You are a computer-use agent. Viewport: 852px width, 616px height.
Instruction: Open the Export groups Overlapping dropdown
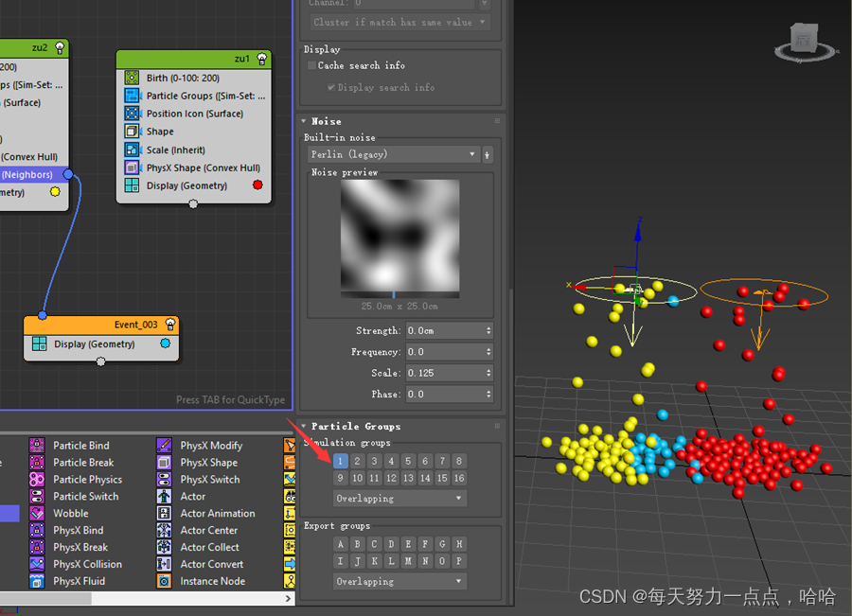tap(399, 581)
